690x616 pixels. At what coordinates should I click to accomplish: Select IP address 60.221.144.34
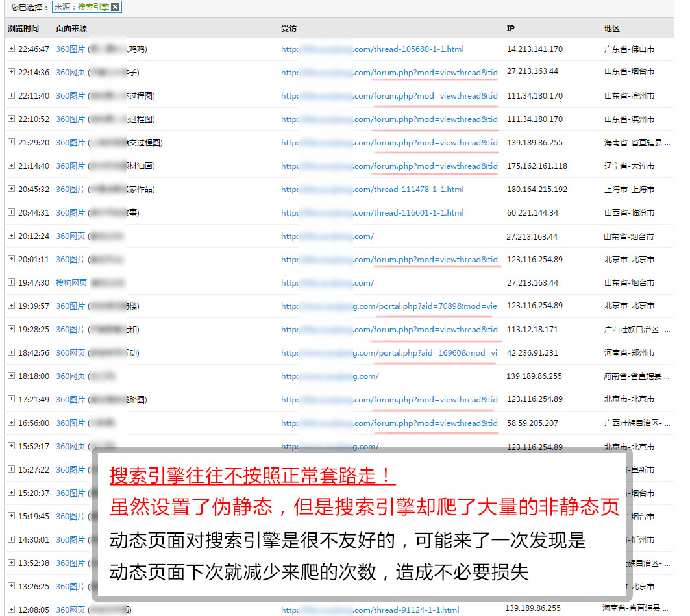click(532, 212)
